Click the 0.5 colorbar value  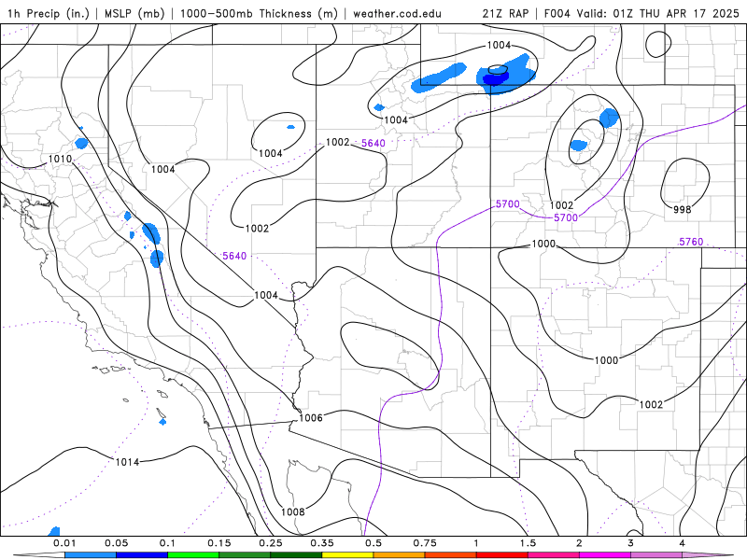coord(373,543)
